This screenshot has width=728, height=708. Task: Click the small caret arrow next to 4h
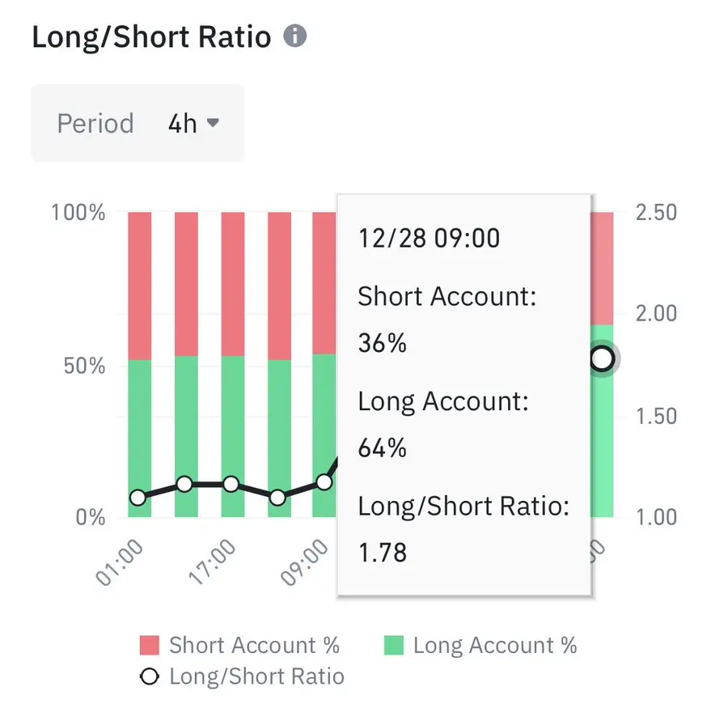click(x=214, y=123)
